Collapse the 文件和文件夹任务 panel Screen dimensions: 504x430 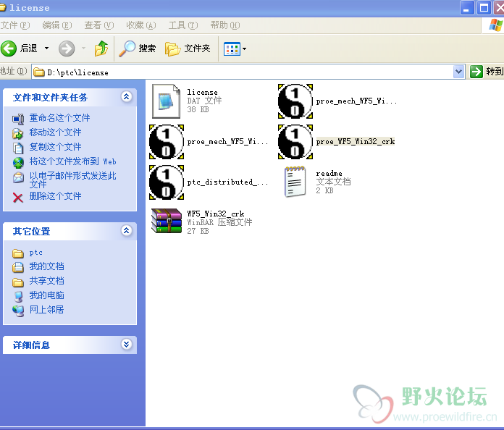tap(126, 97)
